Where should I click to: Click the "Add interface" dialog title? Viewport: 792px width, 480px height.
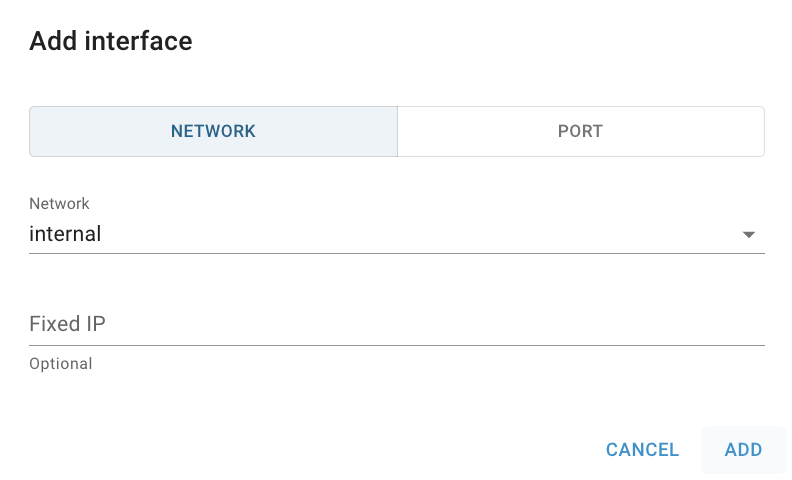click(111, 41)
